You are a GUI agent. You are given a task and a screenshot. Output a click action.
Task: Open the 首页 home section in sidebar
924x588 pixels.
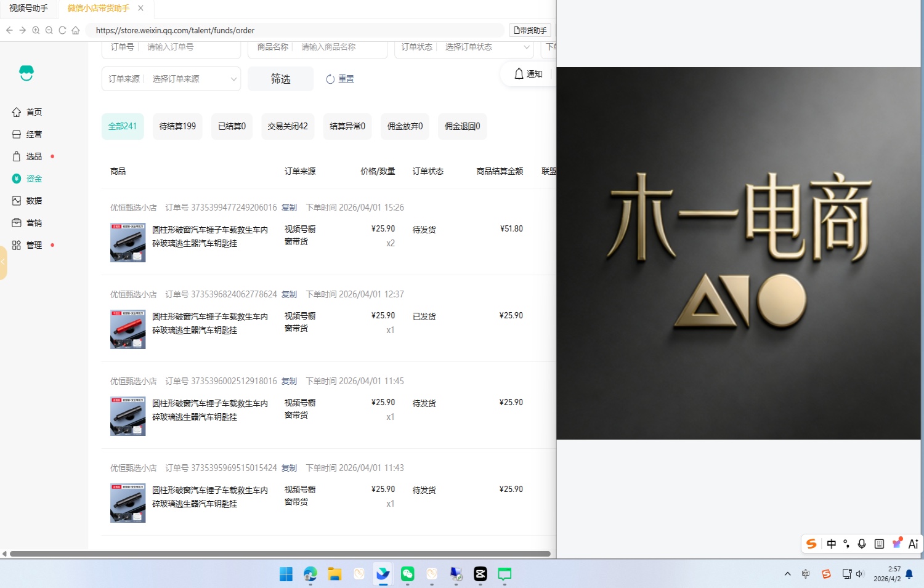tap(34, 111)
